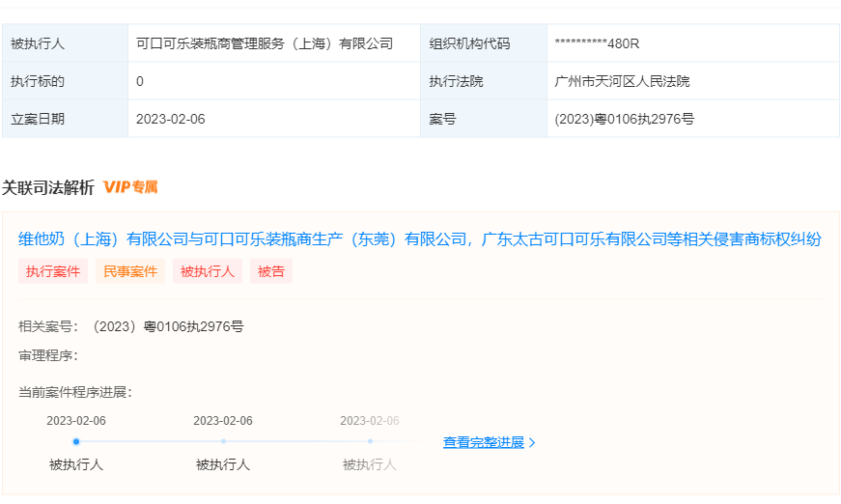Click the 相关案号 case number text
The width and height of the screenshot is (841, 504).
coord(166,326)
